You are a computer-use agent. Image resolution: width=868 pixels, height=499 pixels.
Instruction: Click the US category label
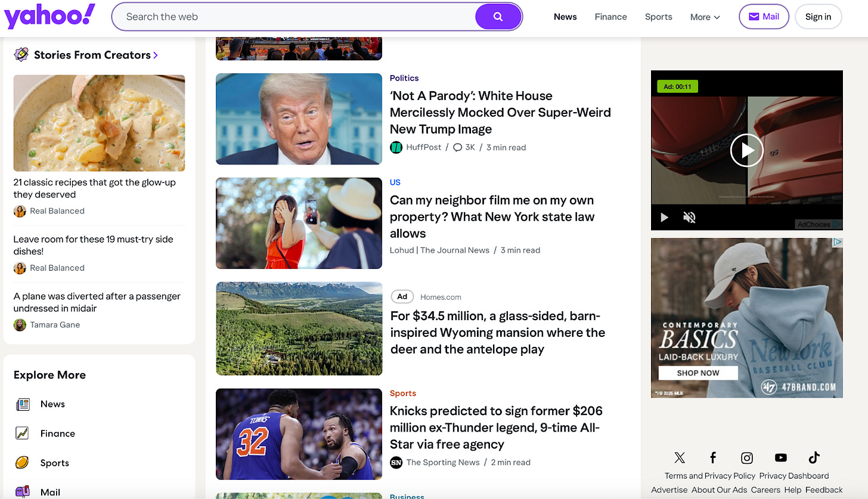[395, 182]
